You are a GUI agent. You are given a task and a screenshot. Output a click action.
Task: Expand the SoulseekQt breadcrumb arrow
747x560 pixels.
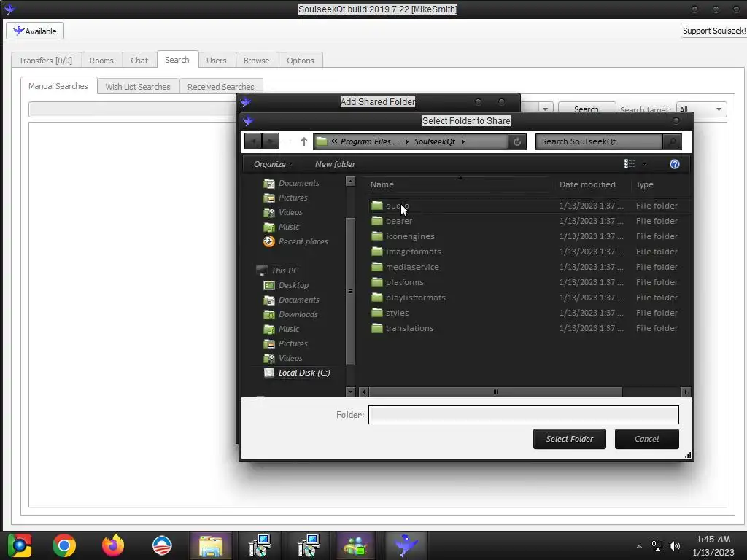(463, 141)
